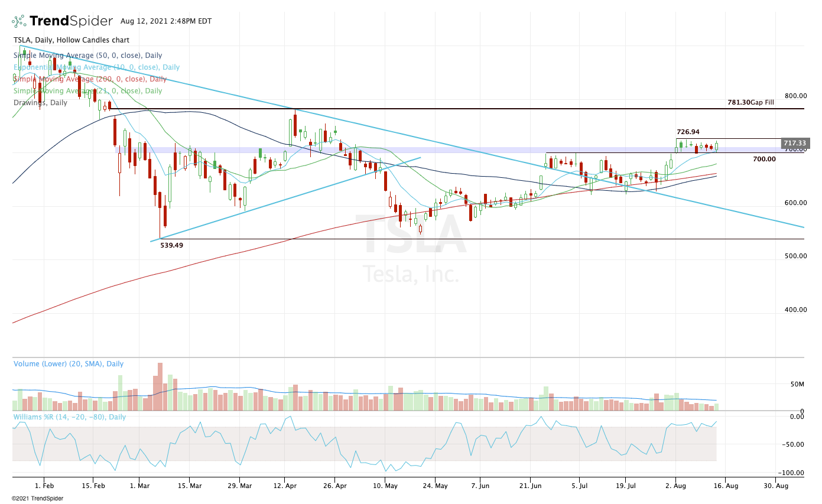Screen dimensions: 822x504
Task: Select the Exponential Moving Average (10) legend entry
Action: tap(97, 67)
